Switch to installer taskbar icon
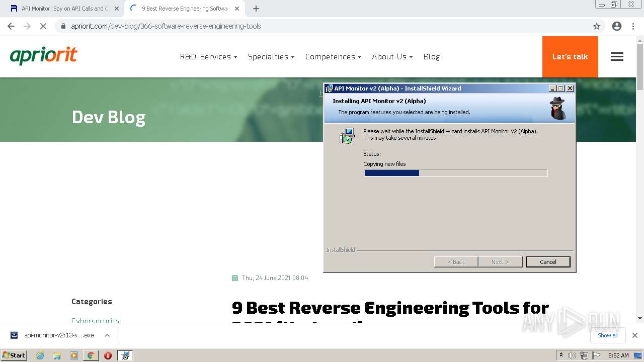 tap(125, 355)
